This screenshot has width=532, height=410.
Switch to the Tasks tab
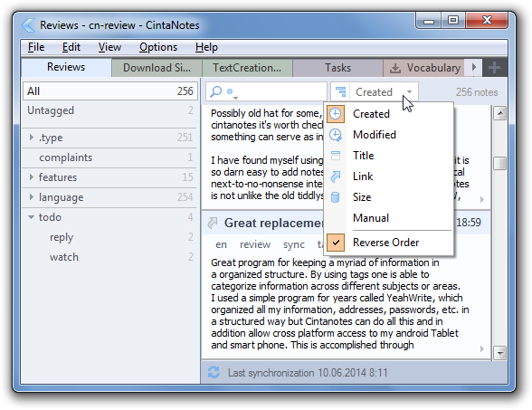pyautogui.click(x=337, y=68)
